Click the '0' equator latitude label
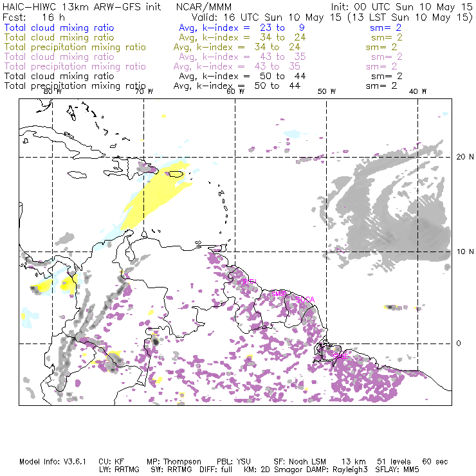Image resolution: width=476 pixels, height=476 pixels. (x=459, y=343)
